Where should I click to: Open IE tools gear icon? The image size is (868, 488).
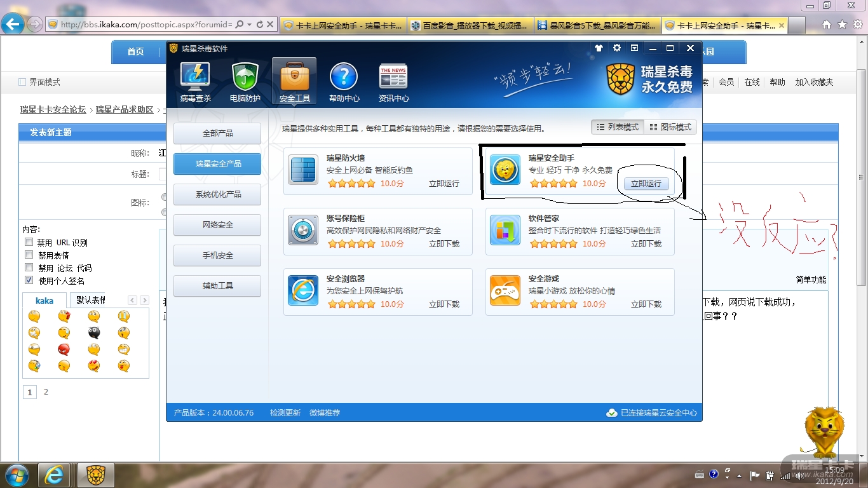pos(857,25)
